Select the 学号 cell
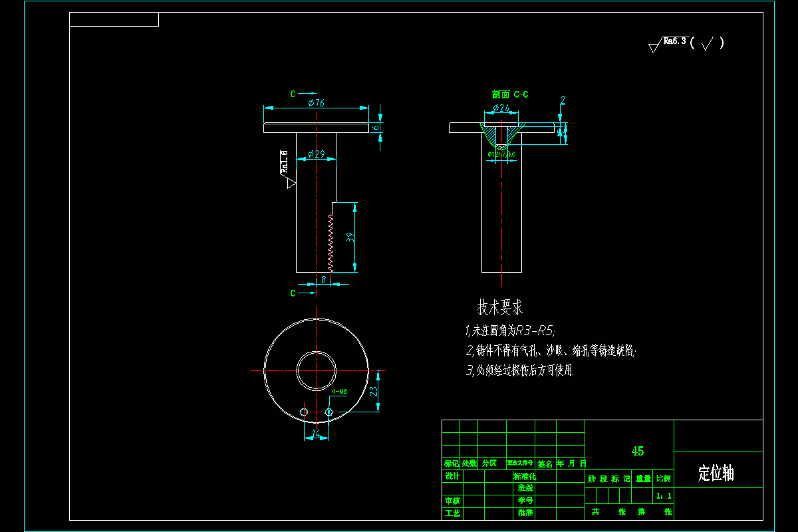798x532 pixels. pos(525,501)
